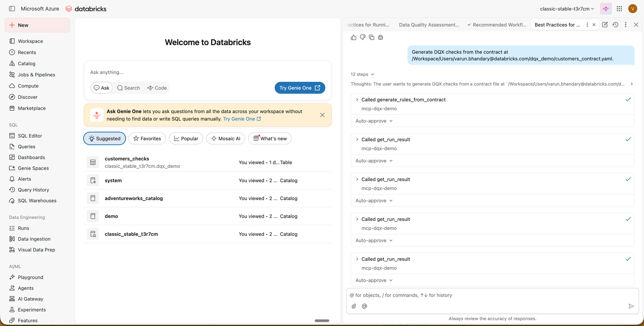The image size is (644, 326).
Task: Switch to Search mode
Action: pyautogui.click(x=128, y=88)
